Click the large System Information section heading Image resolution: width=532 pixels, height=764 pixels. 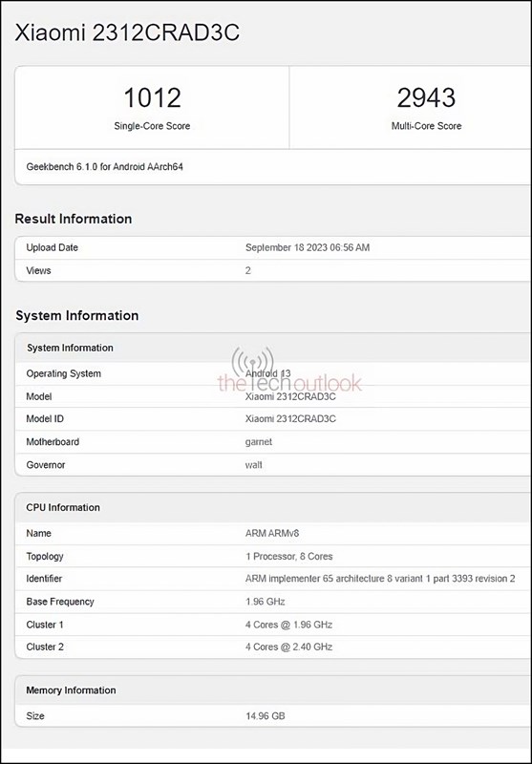77,316
